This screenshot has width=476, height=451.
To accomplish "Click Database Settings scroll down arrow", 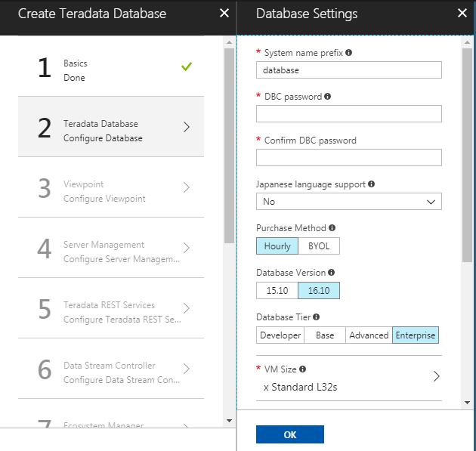I will [x=467, y=403].
